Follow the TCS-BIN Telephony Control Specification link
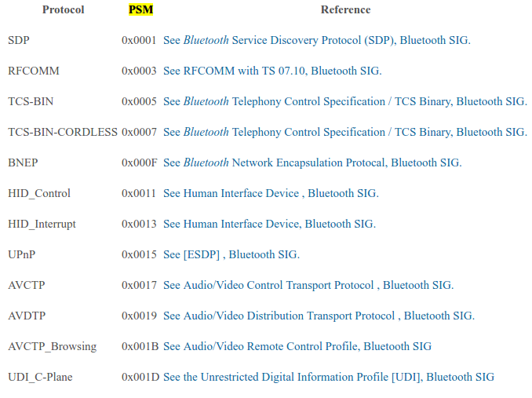Viewport: 532px width, 398px height. [x=345, y=101]
